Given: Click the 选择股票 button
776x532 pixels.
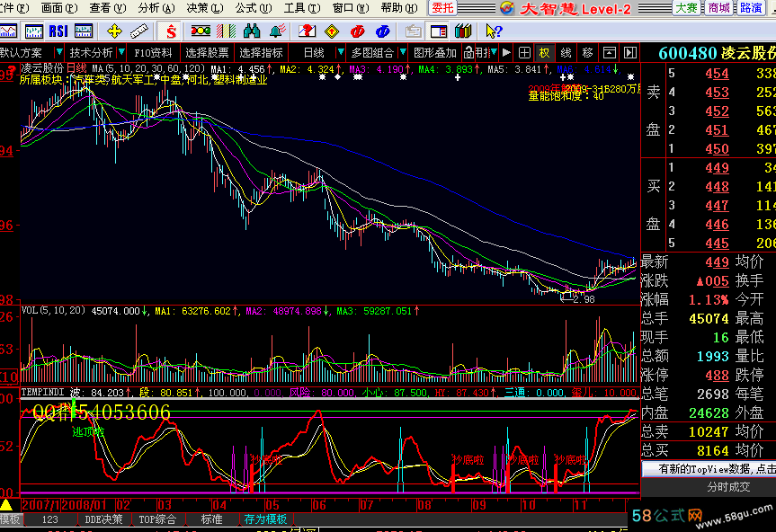Looking at the screenshot, I should click(x=207, y=52).
